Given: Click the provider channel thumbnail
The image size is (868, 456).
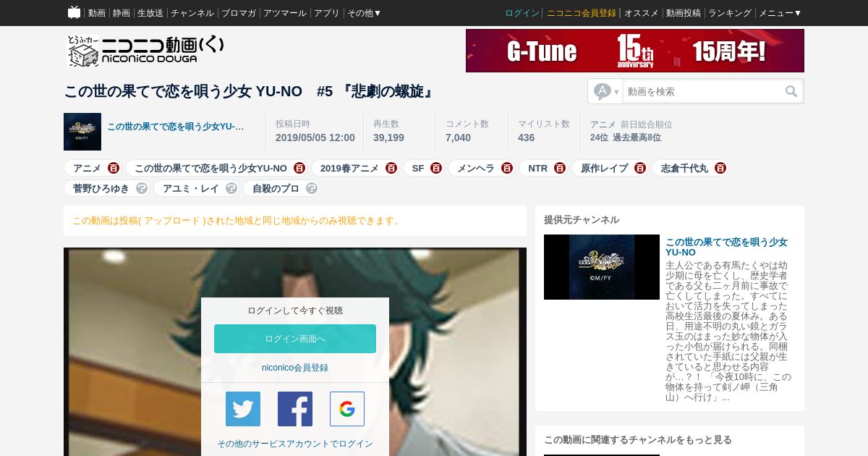Looking at the screenshot, I should 602,267.
